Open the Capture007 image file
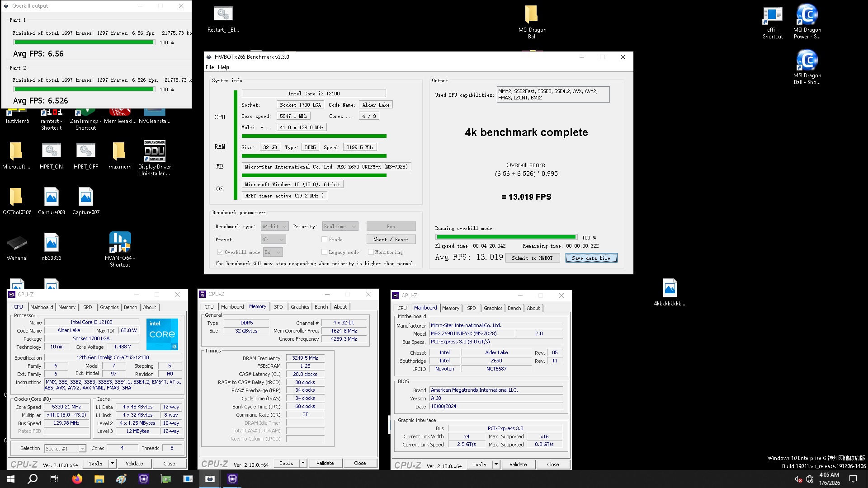 tap(85, 201)
